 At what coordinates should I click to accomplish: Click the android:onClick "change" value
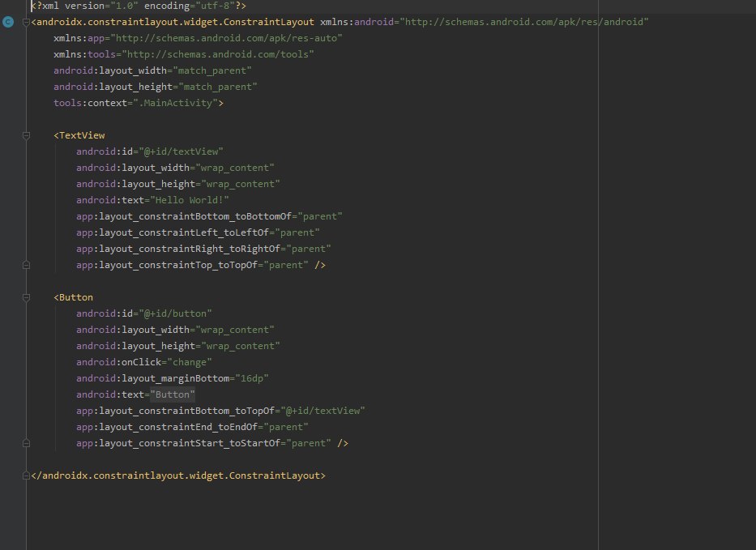pos(190,362)
